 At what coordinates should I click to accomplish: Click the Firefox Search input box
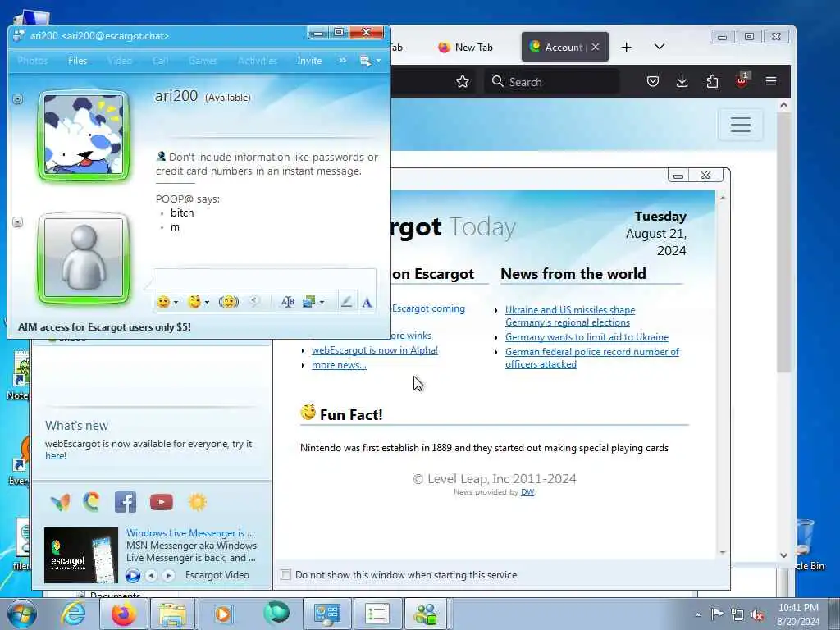click(x=553, y=81)
